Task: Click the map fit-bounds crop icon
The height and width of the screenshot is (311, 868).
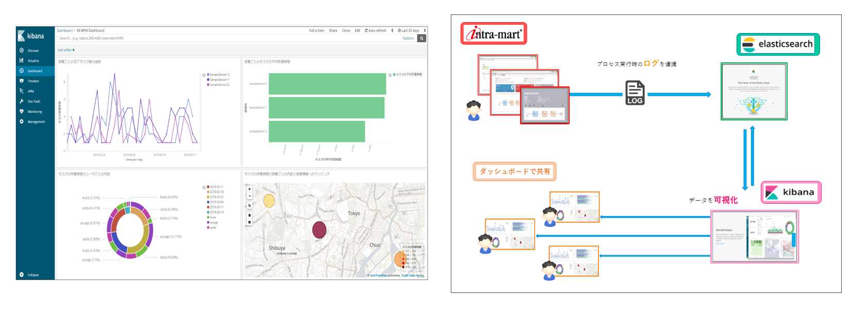Action: click(x=249, y=206)
